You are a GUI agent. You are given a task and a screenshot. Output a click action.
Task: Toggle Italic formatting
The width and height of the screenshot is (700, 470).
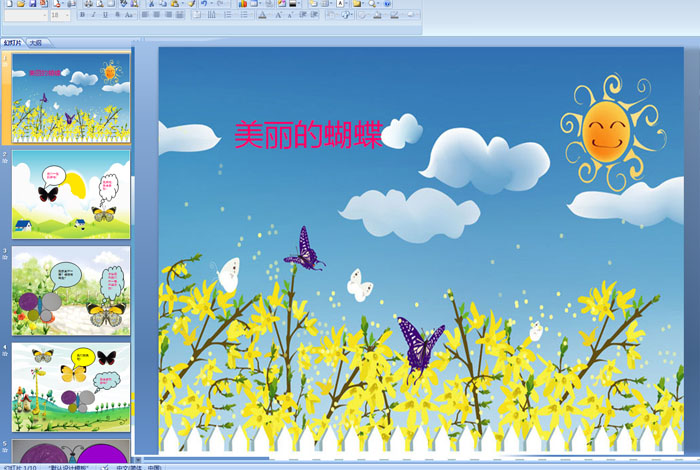tap(94, 15)
